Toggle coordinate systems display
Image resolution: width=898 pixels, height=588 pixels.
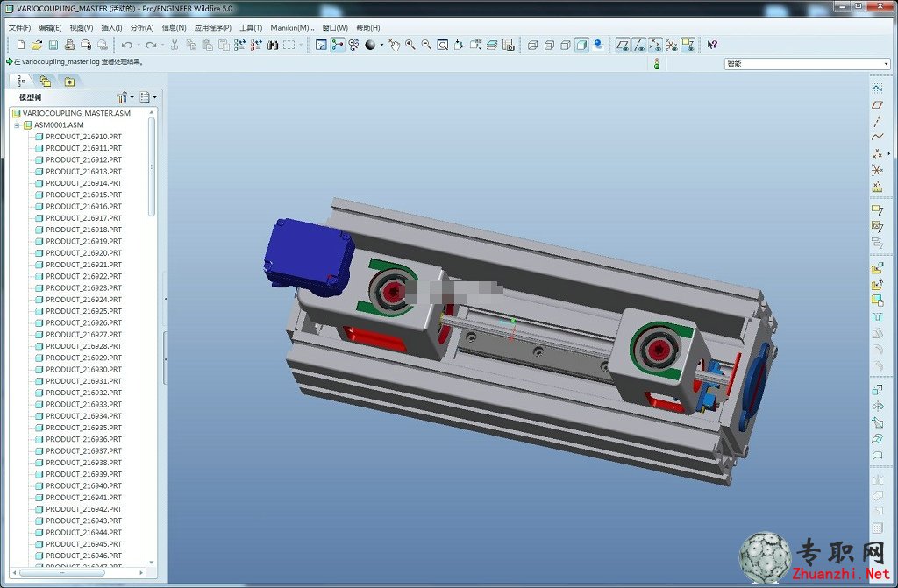pos(672,45)
